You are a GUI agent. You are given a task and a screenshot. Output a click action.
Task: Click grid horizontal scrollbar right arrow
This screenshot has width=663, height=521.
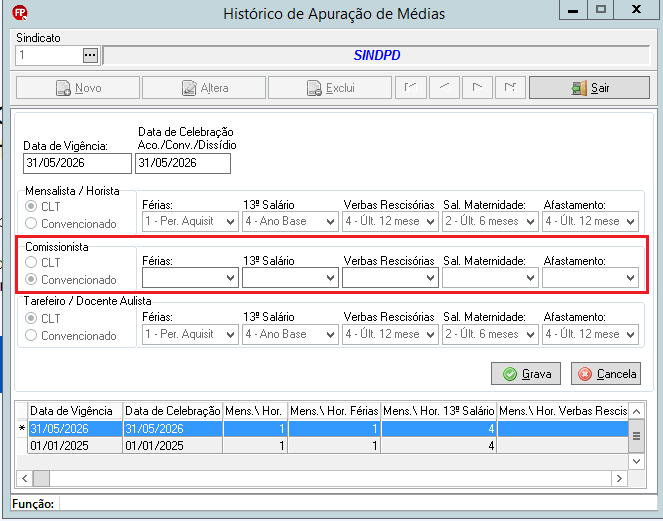coord(619,478)
